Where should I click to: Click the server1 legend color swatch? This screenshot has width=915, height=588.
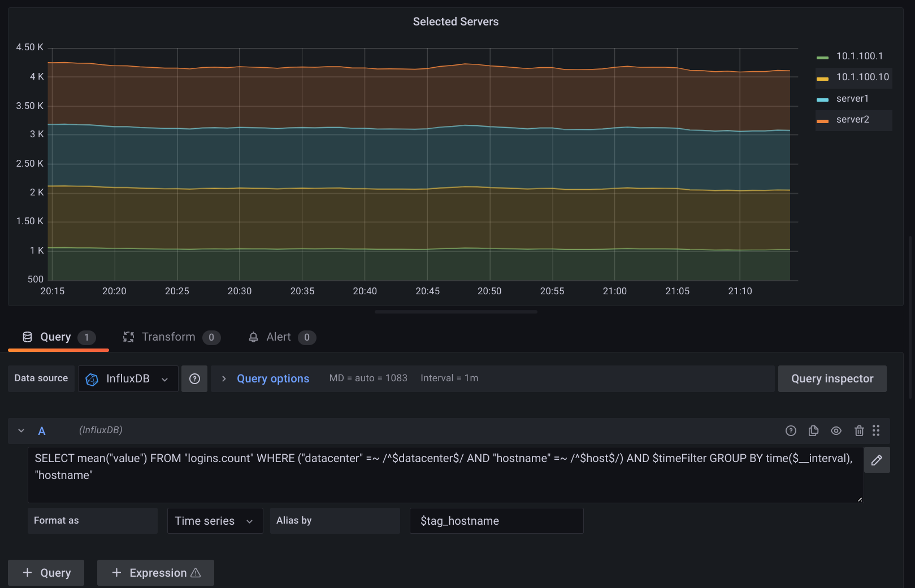822,99
